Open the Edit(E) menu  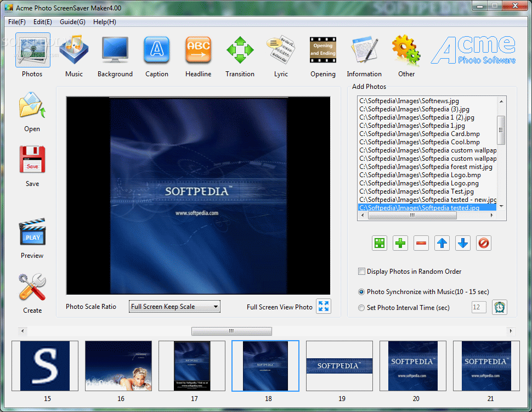(42, 22)
